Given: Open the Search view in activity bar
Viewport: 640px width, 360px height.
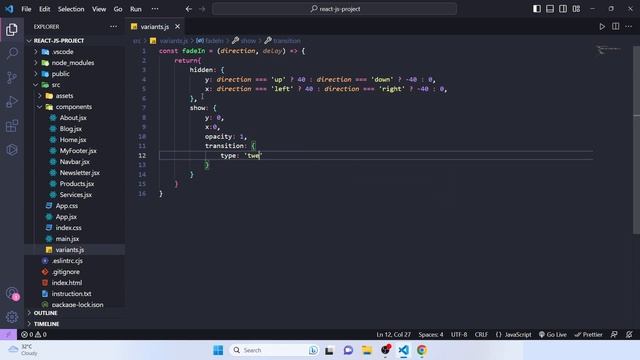Looking at the screenshot, I should (x=12, y=53).
